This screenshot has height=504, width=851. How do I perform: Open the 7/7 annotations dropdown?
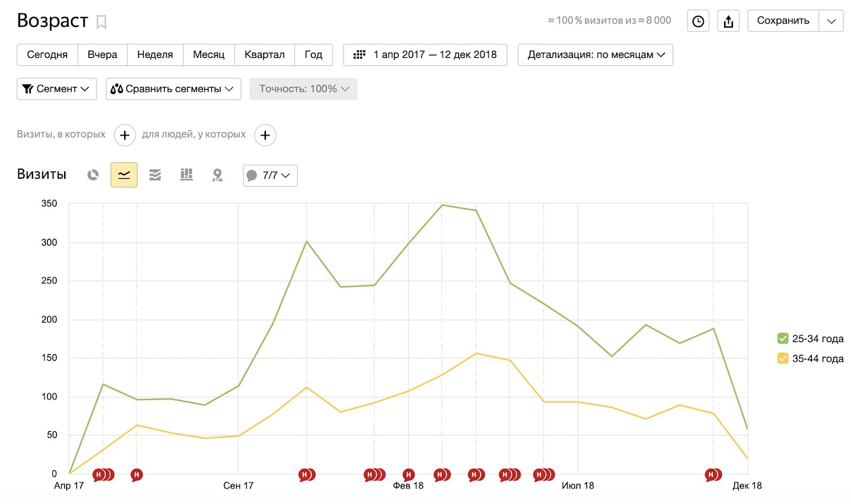click(270, 175)
